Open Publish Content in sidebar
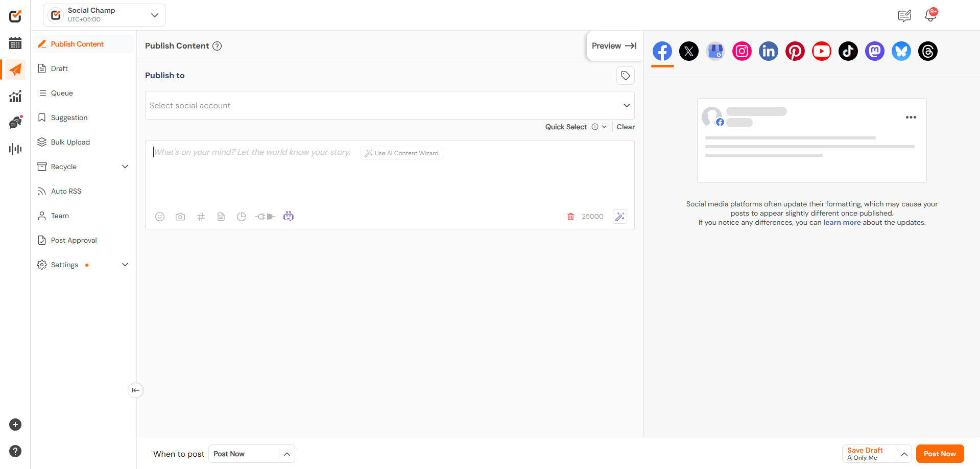 [84, 44]
